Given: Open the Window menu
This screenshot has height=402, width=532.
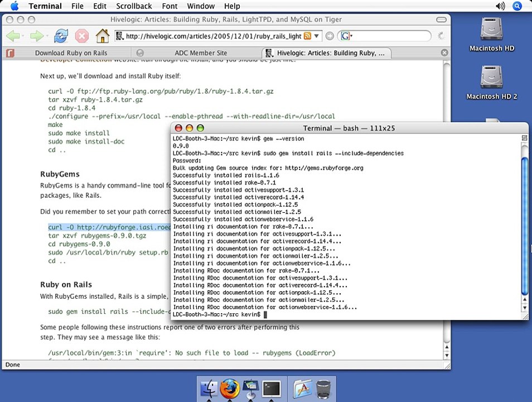Looking at the screenshot, I should click(201, 6).
